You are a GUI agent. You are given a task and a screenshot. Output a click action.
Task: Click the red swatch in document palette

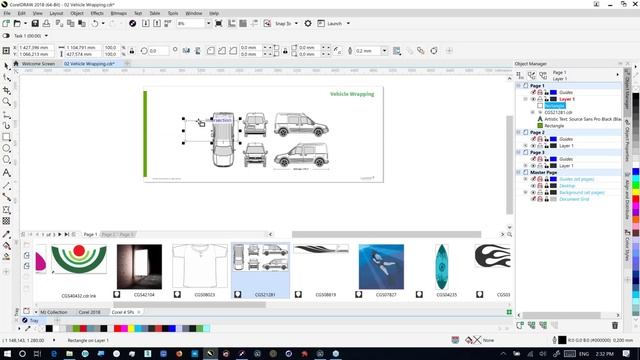118,328
